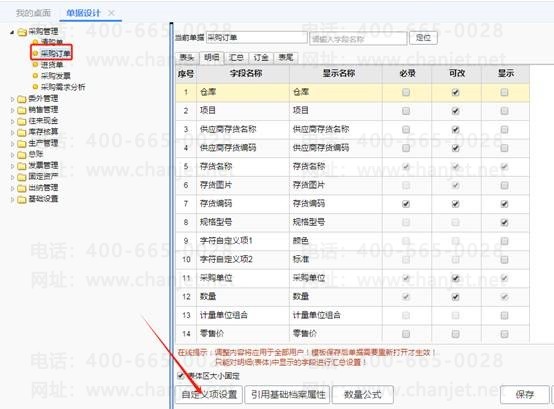Click the 往来现金 folder icon
The width and height of the screenshot is (554, 409).
[22, 121]
